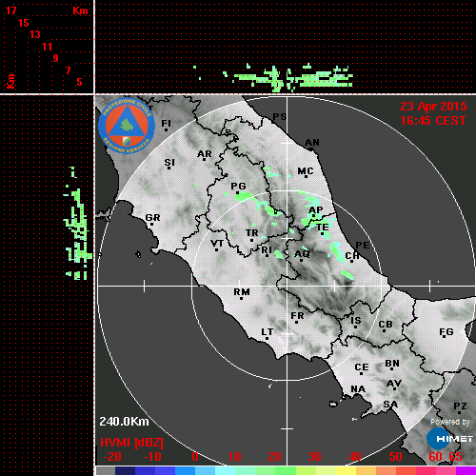The height and width of the screenshot is (476, 476).
Task: Click the Protezione Civile Abruzzo logo
Action: pos(127,126)
